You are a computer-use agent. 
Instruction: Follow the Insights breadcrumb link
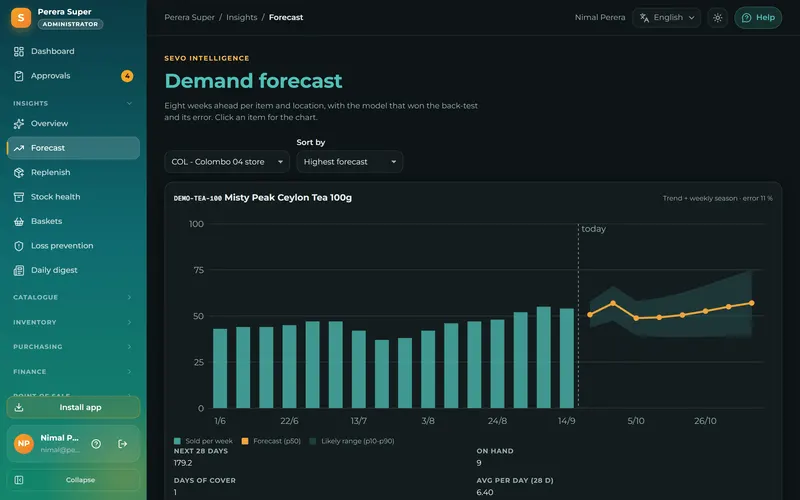pyautogui.click(x=241, y=17)
